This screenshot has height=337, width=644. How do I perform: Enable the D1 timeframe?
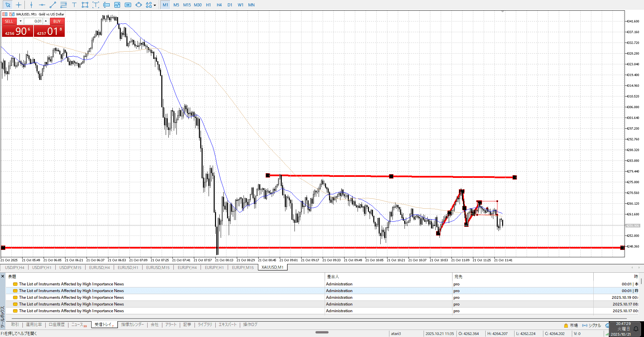tap(230, 5)
